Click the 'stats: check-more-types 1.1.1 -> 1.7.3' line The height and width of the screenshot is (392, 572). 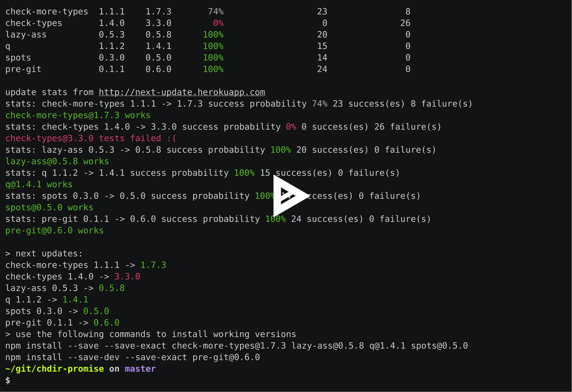click(239, 104)
